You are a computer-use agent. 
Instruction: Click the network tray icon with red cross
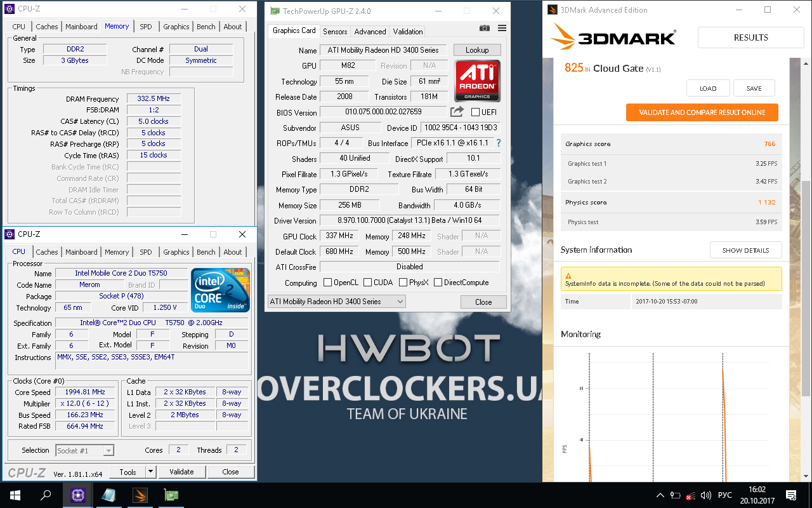pyautogui.click(x=690, y=495)
